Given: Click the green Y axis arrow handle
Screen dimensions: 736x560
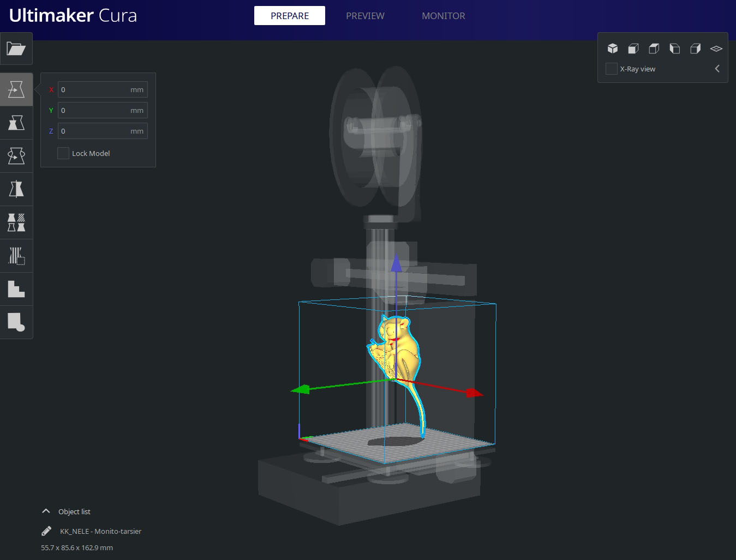Looking at the screenshot, I should click(301, 389).
